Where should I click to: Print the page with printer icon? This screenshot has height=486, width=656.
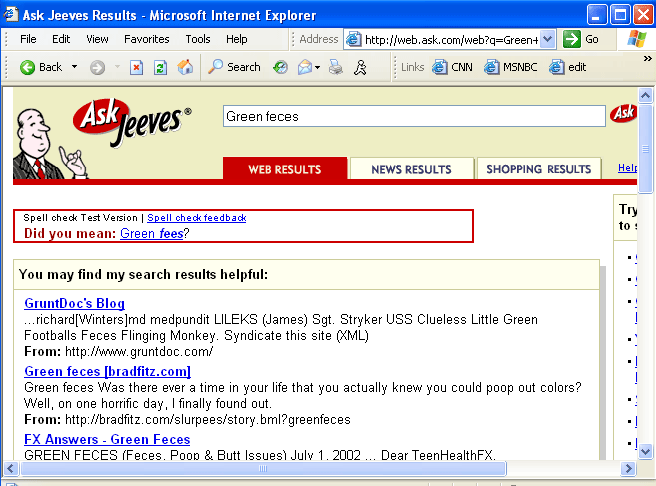(x=336, y=67)
